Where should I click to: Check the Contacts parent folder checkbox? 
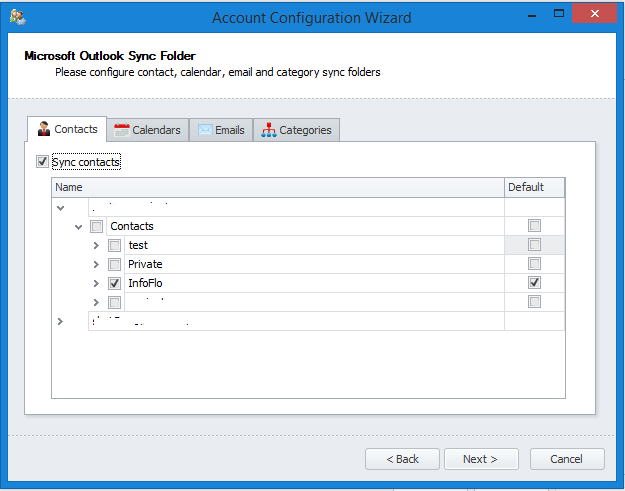point(97,227)
